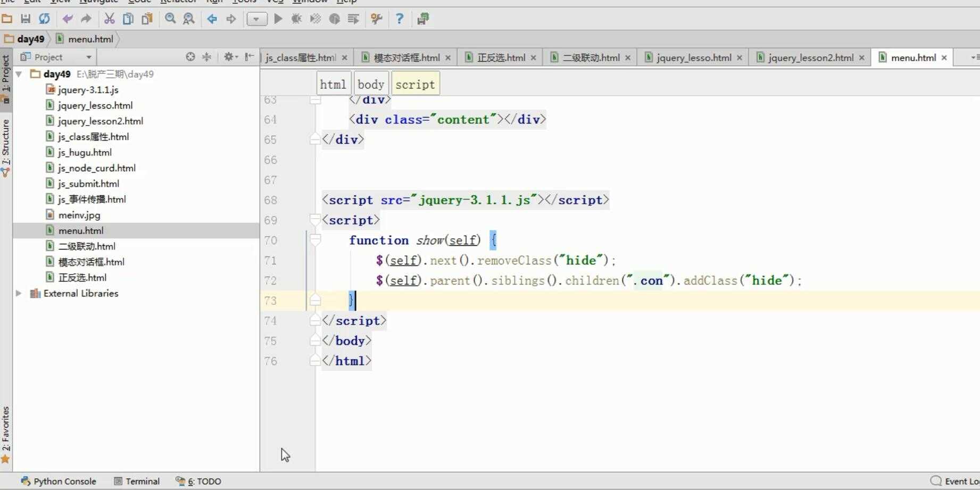The image size is (980, 490).
Task: Click line number 72 in gutter
Action: (270, 280)
